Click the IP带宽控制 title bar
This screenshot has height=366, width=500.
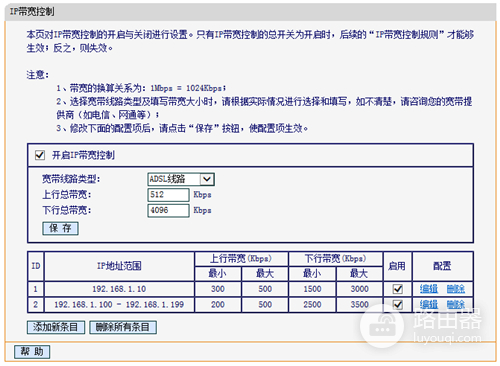click(250, 12)
